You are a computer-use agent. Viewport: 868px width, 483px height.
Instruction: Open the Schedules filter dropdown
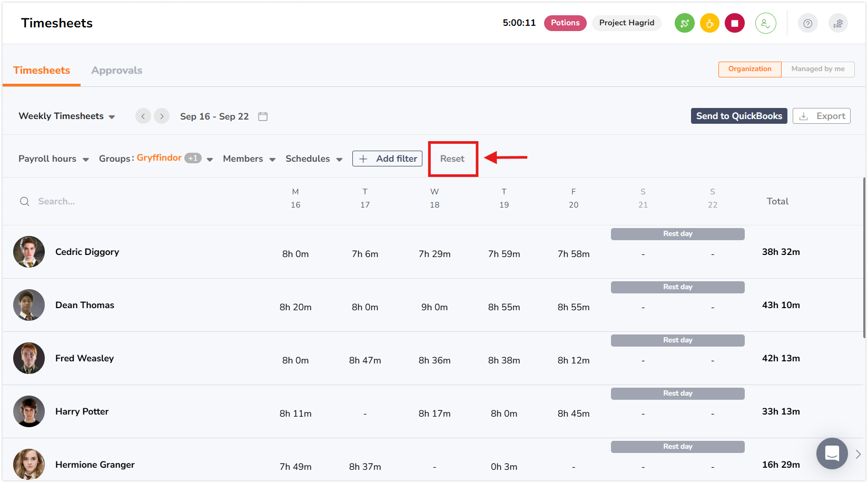(314, 159)
